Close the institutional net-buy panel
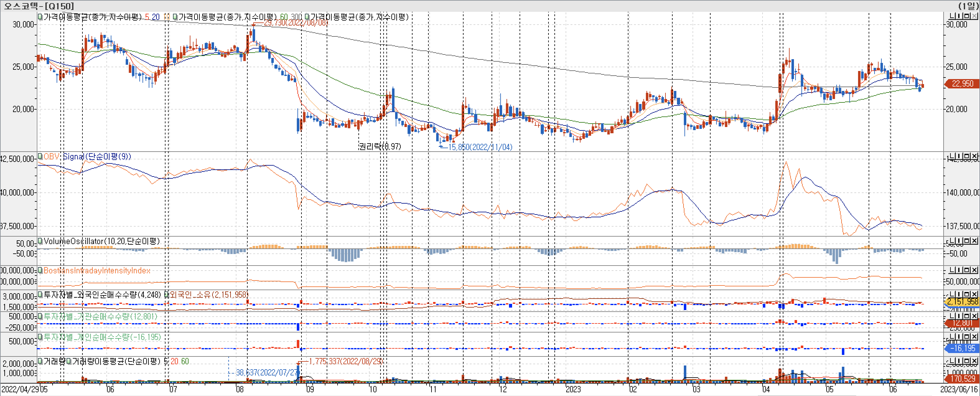The width and height of the screenshot is (980, 396). [974, 316]
